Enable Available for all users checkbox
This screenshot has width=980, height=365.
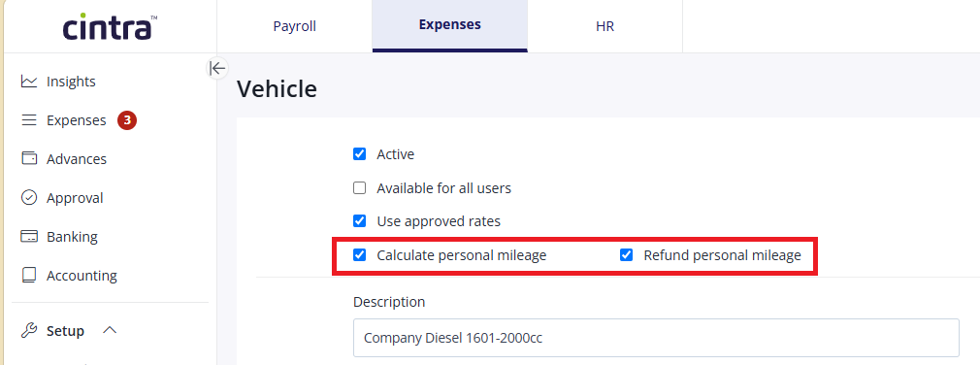(359, 187)
